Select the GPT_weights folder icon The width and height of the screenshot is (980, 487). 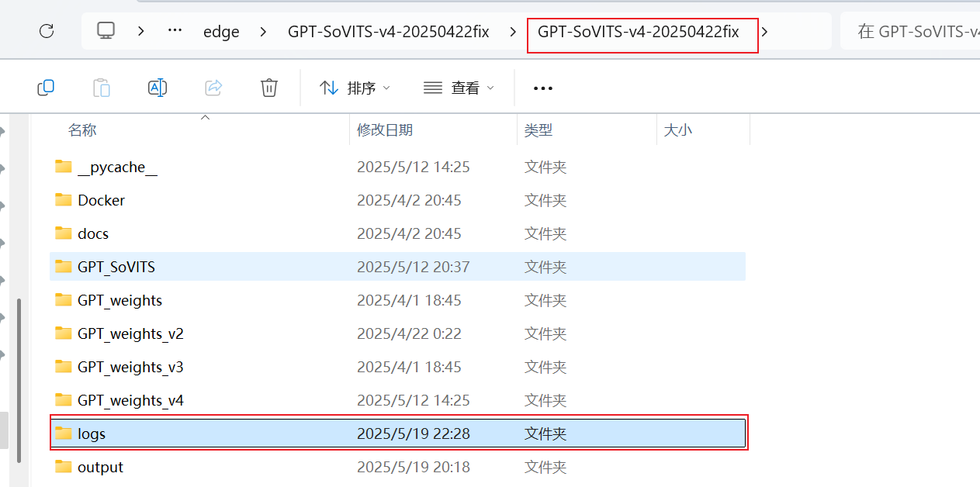click(64, 299)
